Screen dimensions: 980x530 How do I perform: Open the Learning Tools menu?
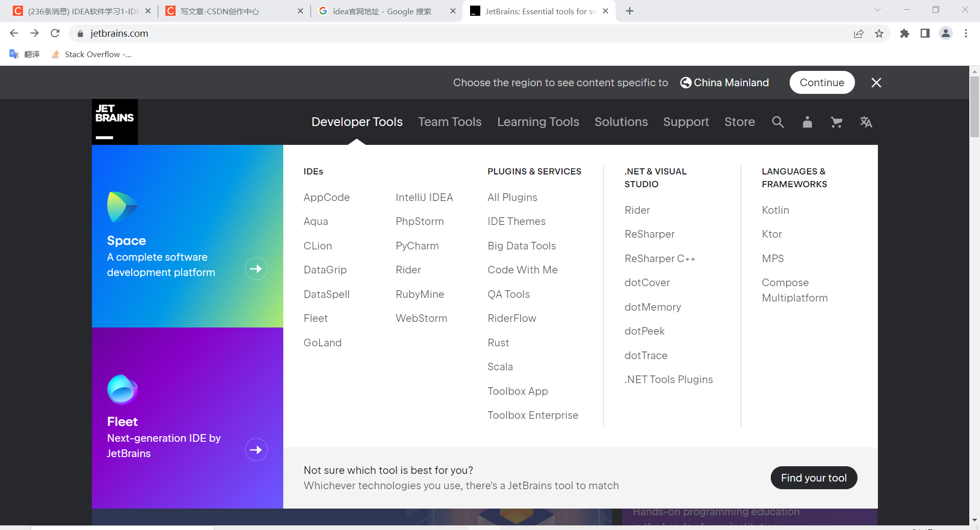(538, 122)
